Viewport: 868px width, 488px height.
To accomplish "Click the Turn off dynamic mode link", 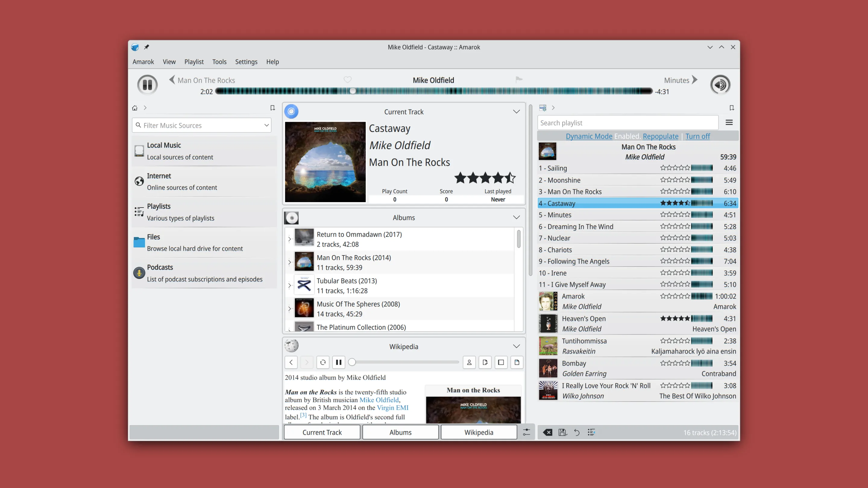I will [x=697, y=136].
